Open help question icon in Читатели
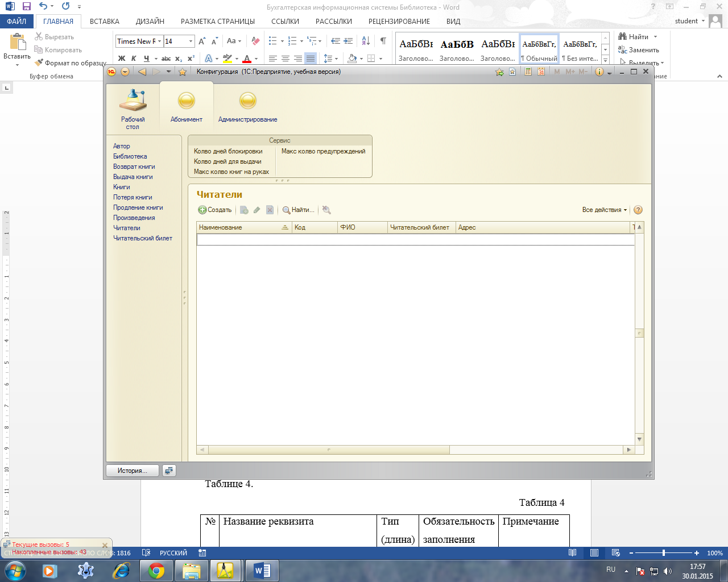The height and width of the screenshot is (582, 728). click(x=638, y=210)
